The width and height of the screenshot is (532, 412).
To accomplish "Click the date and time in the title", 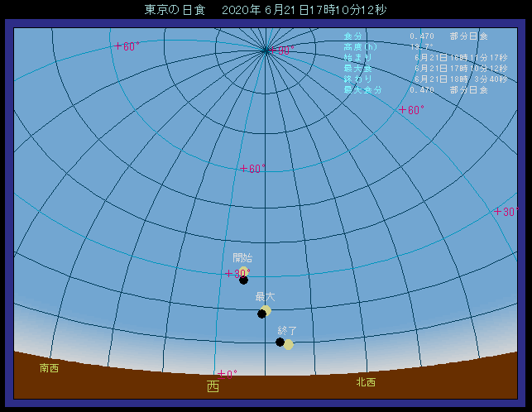I will 304,10.
